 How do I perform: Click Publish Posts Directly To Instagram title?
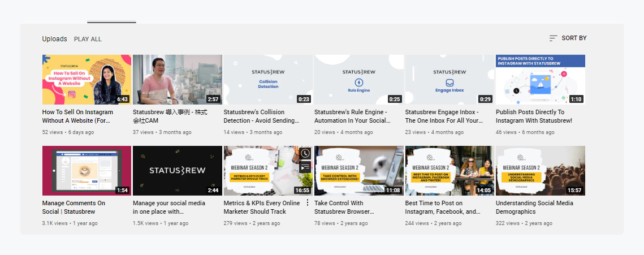(x=534, y=116)
